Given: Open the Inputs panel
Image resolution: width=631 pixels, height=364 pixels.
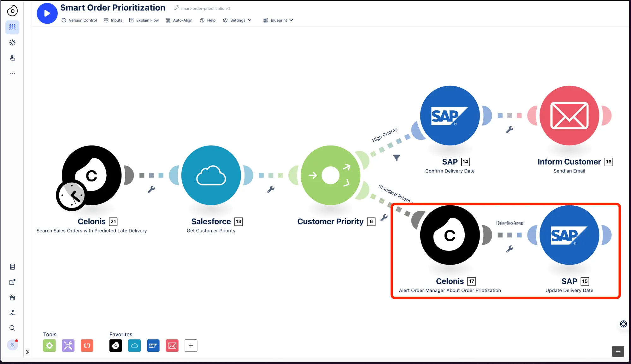Looking at the screenshot, I should coord(113,20).
